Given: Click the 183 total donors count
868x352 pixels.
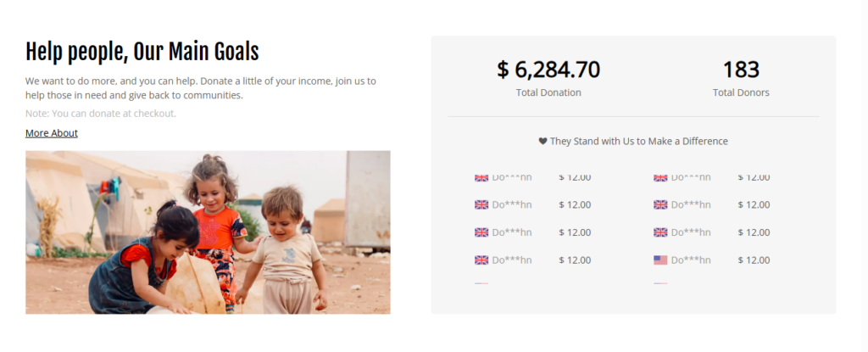Looking at the screenshot, I should point(741,70).
